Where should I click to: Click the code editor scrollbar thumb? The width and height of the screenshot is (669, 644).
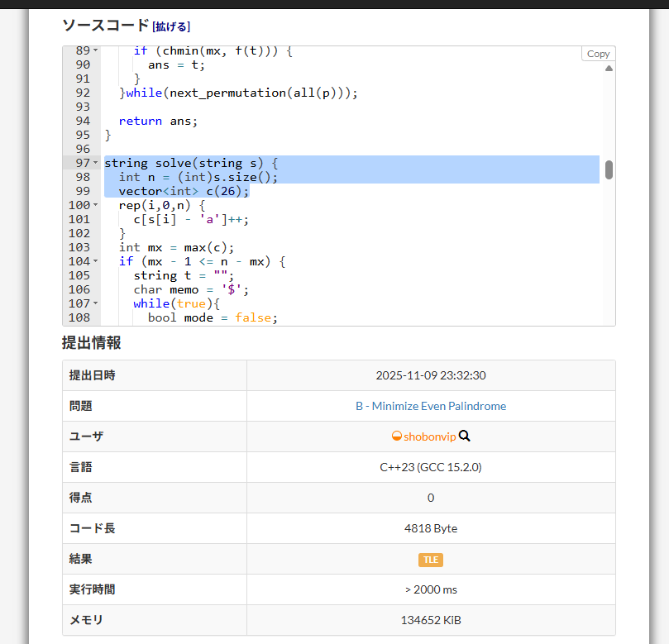[609, 169]
